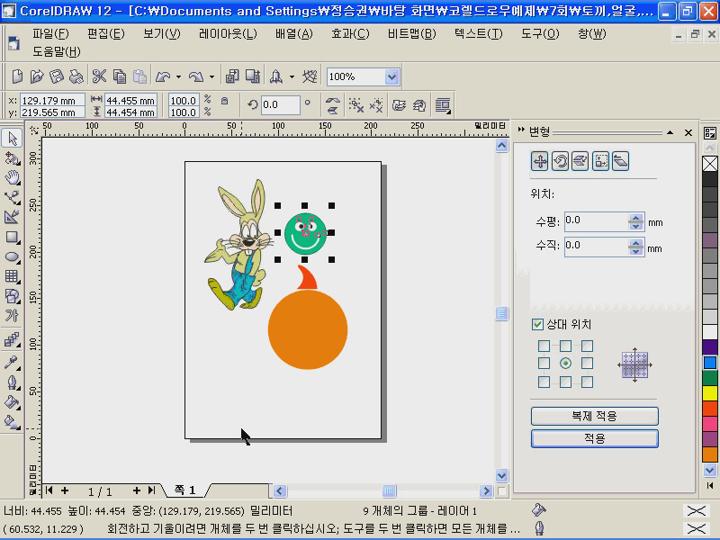Click the Export icon
720x540 pixels.
[x=253, y=76]
